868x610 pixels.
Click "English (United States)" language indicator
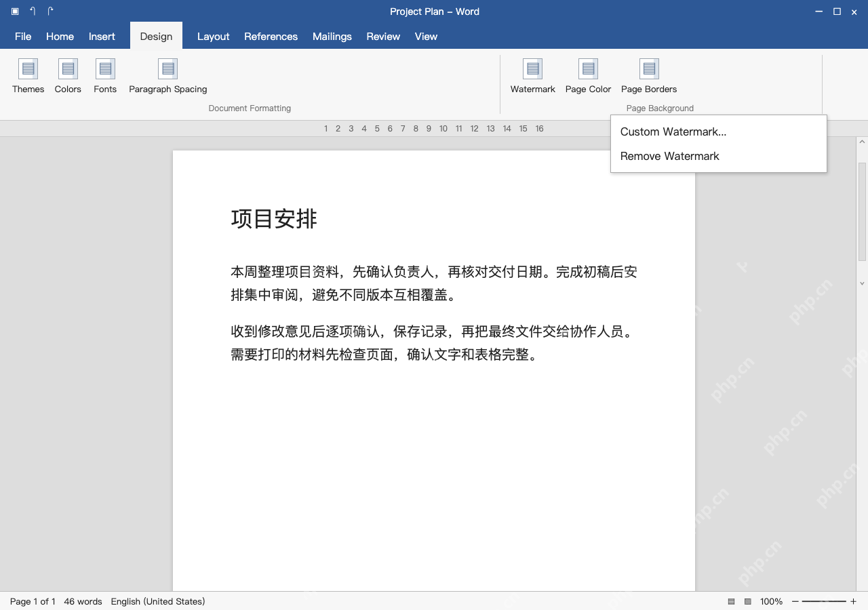tap(158, 602)
